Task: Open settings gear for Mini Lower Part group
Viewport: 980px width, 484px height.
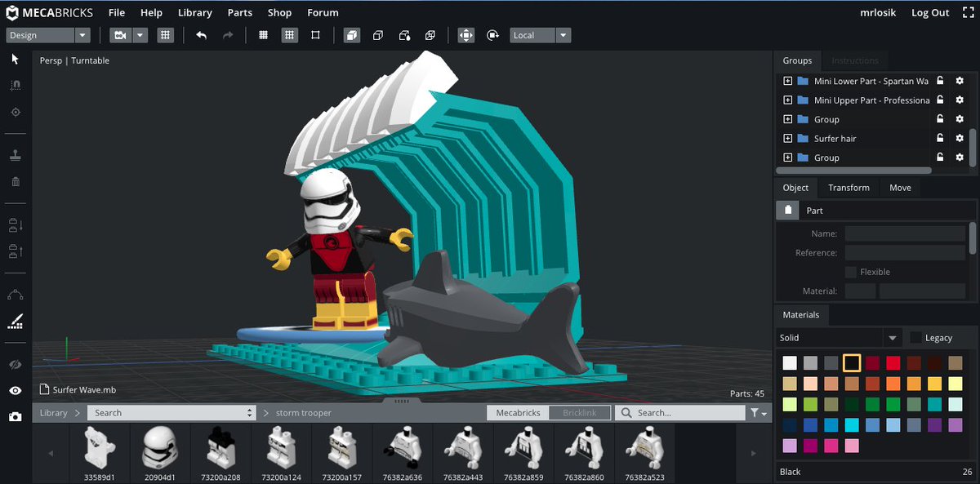Action: 960,81
